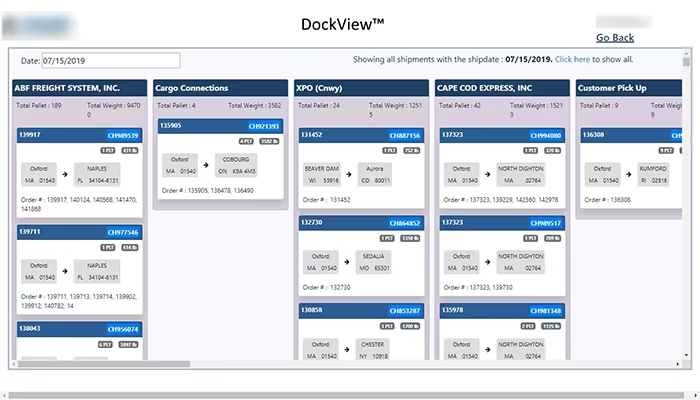Click pallet badge on shipment 138043
Screen dimensions: 700x400
(105, 345)
